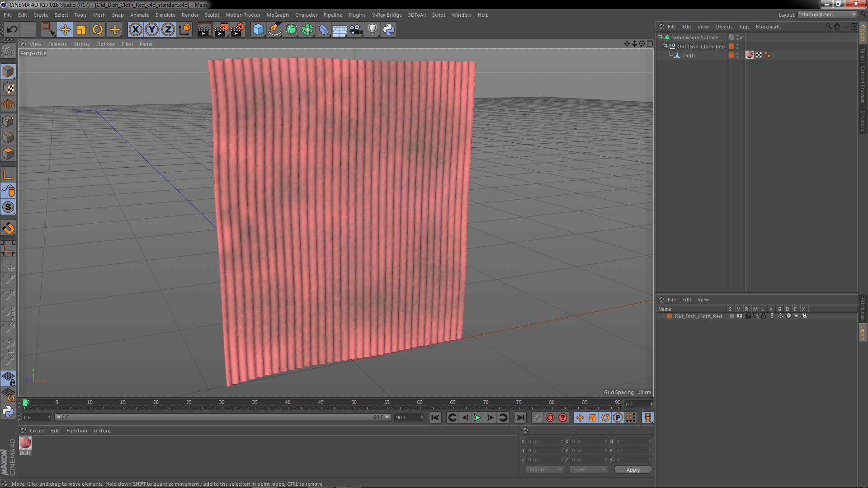Open the Layout Startup dropdown

coord(828,14)
